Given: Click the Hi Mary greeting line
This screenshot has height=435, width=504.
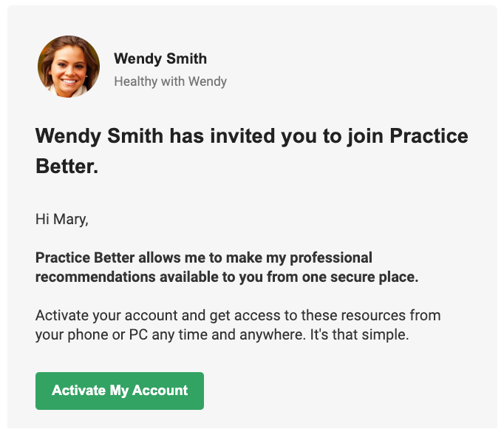Looking at the screenshot, I should (62, 220).
